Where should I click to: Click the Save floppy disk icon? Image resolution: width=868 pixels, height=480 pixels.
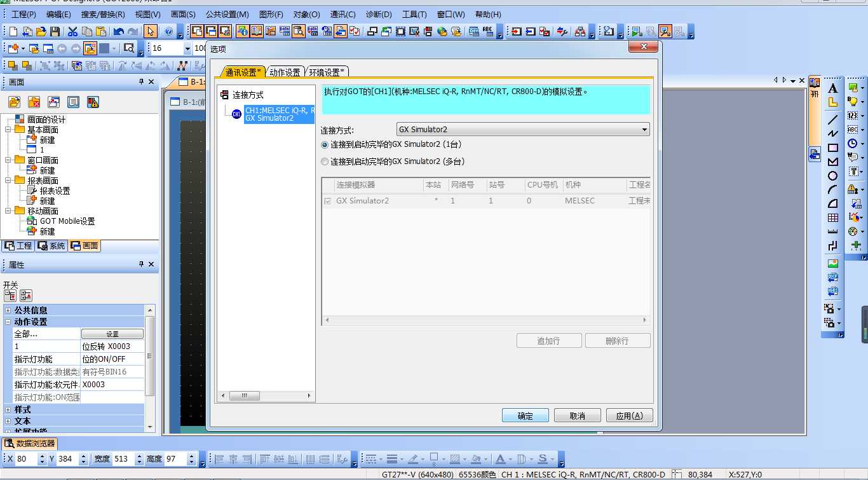pyautogui.click(x=55, y=31)
